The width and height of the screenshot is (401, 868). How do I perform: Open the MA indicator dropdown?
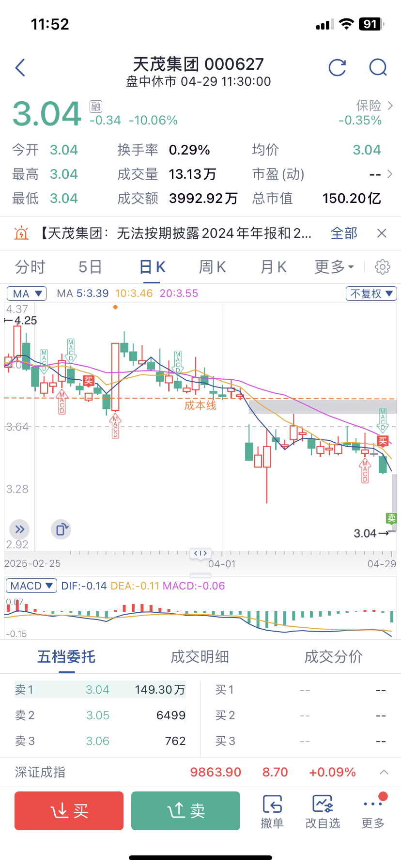27,294
